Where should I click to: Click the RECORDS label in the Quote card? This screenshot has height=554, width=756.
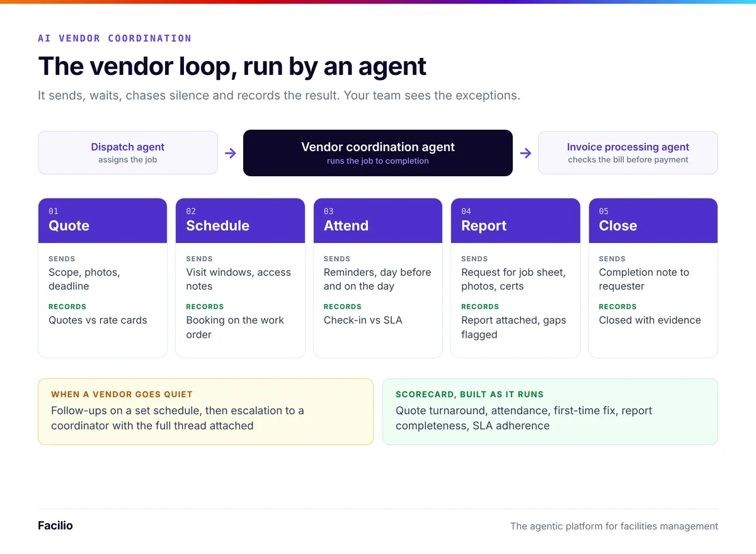67,307
